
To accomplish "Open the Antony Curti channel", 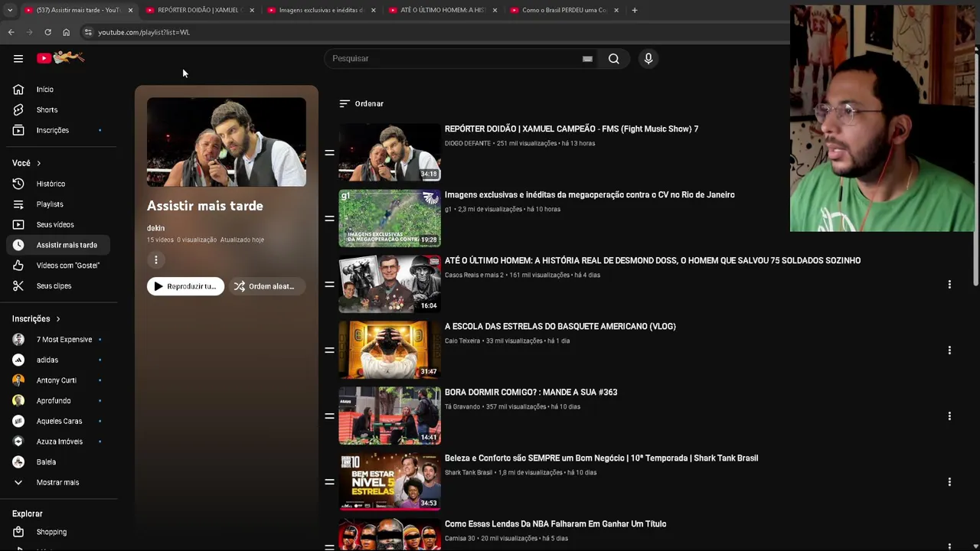I will click(60, 380).
